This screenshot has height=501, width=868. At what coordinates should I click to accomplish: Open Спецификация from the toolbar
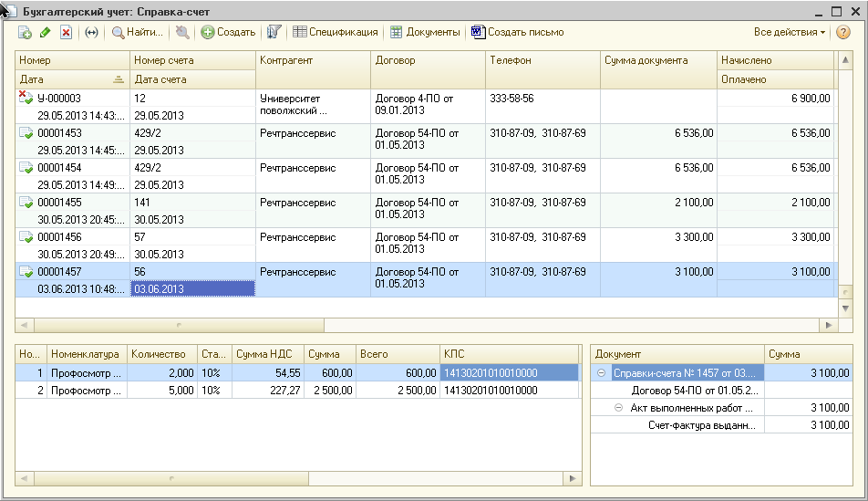pos(335,32)
